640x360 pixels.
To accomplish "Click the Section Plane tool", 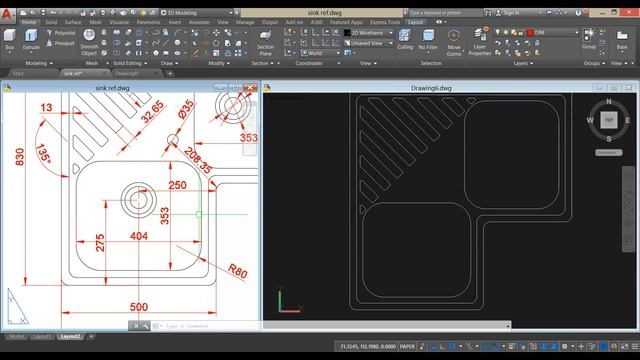I will point(265,43).
